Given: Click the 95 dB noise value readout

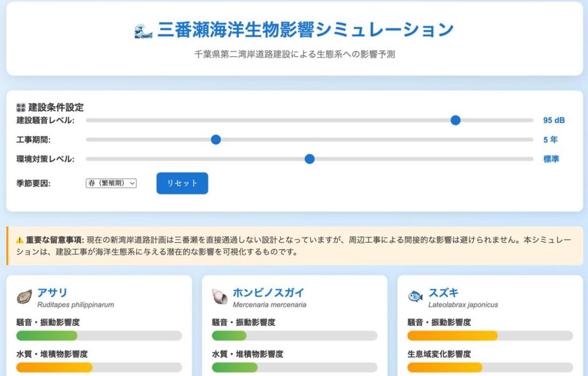Looking at the screenshot, I should 554,121.
